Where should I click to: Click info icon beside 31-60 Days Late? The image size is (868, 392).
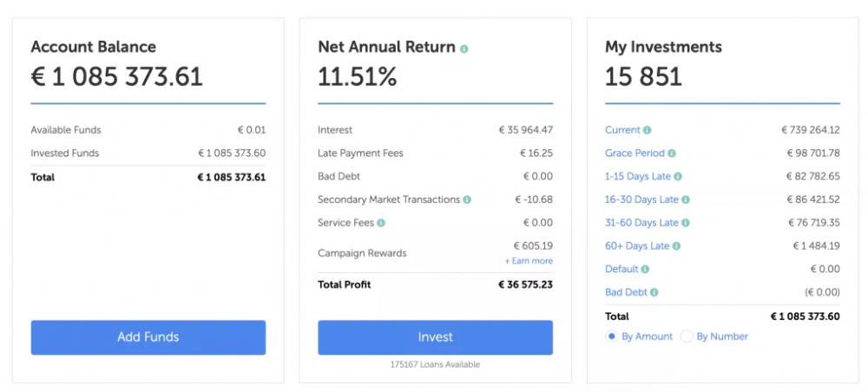(x=686, y=223)
